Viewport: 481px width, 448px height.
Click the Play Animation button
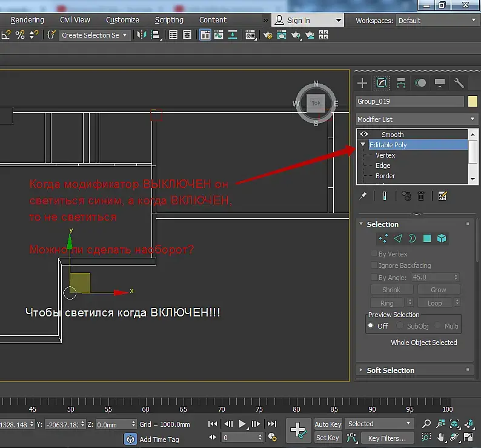[242, 424]
